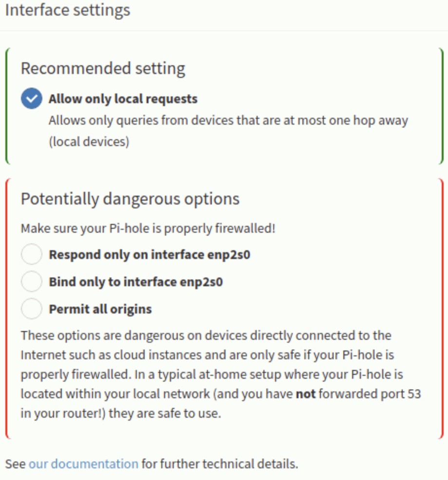448x480 pixels.
Task: Enable Respond only on interface enp2s0 radio circle
Action: 32,254
